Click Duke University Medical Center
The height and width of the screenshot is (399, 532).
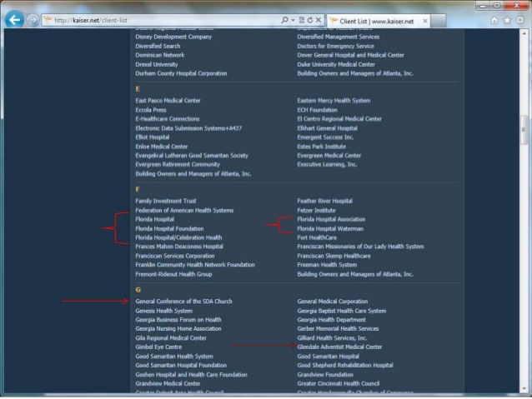coord(336,64)
